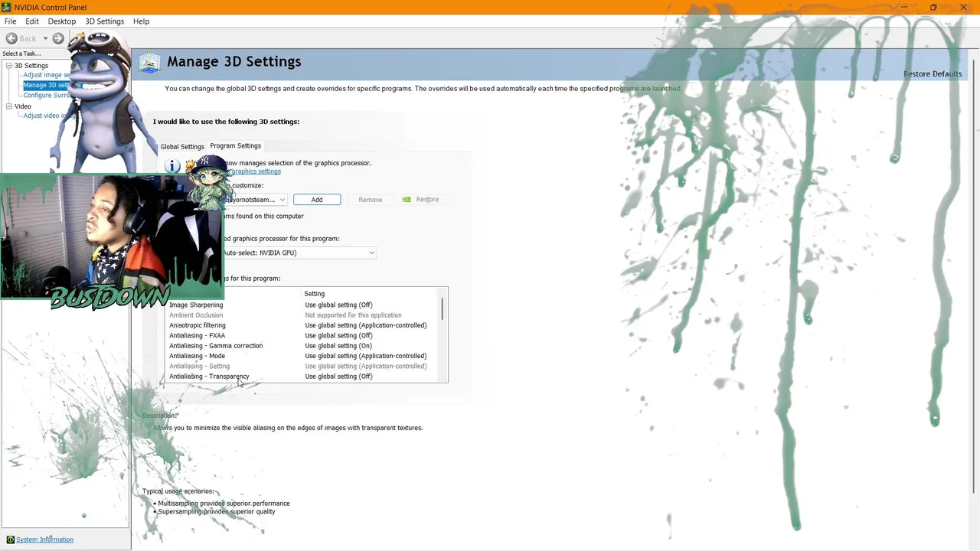This screenshot has height=551, width=980.
Task: Click the blue information icon
Action: (x=172, y=166)
